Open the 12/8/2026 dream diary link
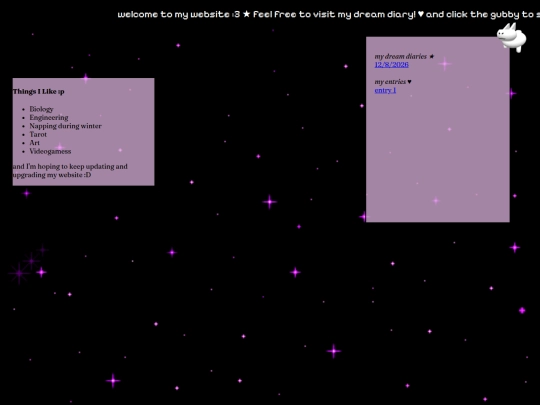 click(x=392, y=65)
